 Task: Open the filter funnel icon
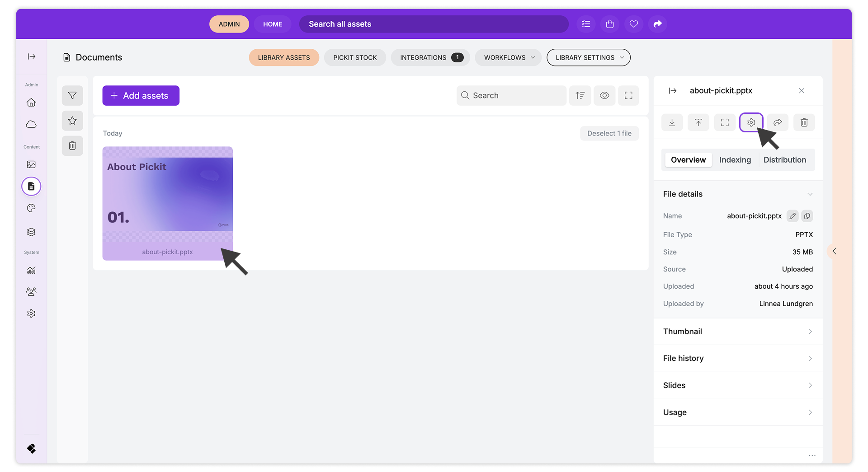(x=72, y=96)
